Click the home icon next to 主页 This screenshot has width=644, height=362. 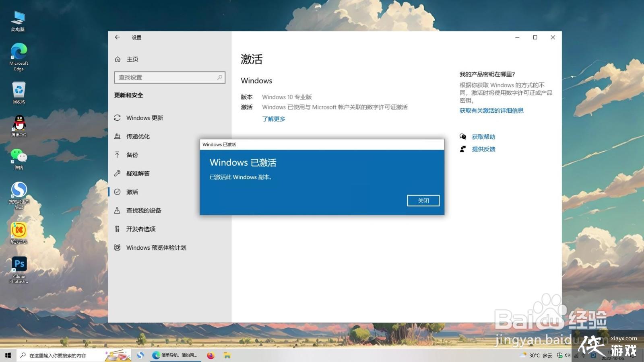click(x=118, y=59)
